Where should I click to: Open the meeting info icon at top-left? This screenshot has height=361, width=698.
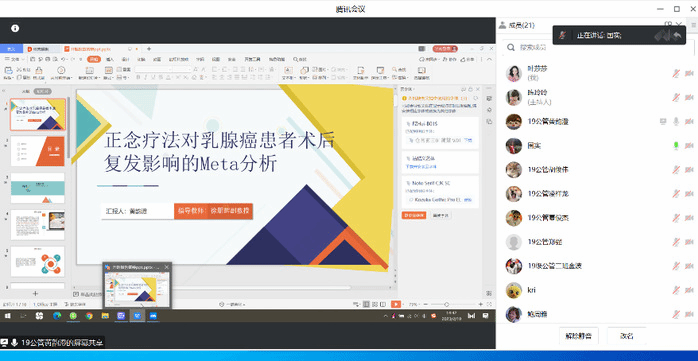pos(15,28)
